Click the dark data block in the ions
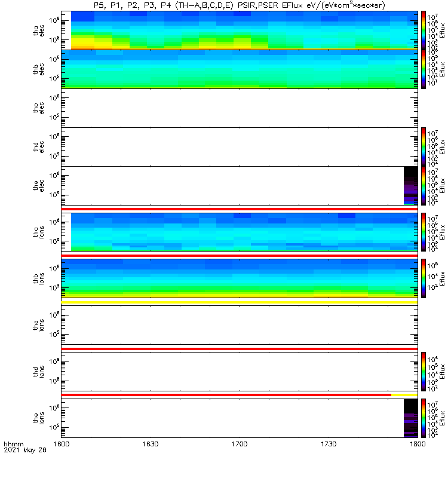 click(x=410, y=418)
